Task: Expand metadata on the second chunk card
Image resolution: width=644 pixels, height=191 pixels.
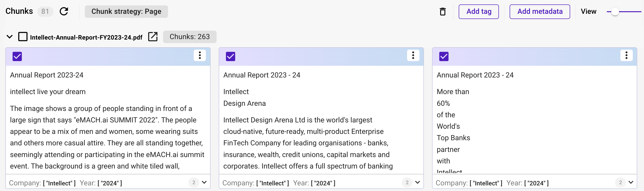Action: pos(418,183)
